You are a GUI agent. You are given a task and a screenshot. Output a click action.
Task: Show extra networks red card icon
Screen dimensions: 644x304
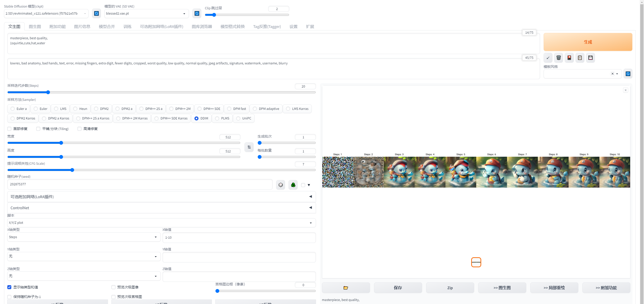[569, 58]
